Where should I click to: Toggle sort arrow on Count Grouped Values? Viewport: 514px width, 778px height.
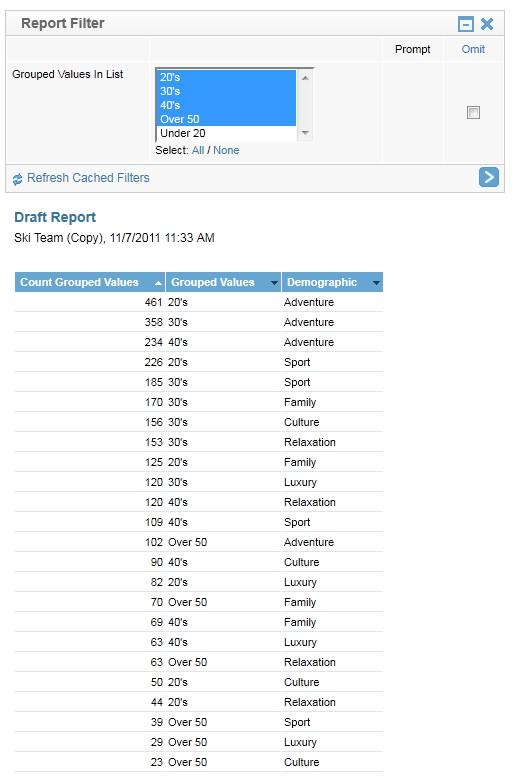pos(158,283)
